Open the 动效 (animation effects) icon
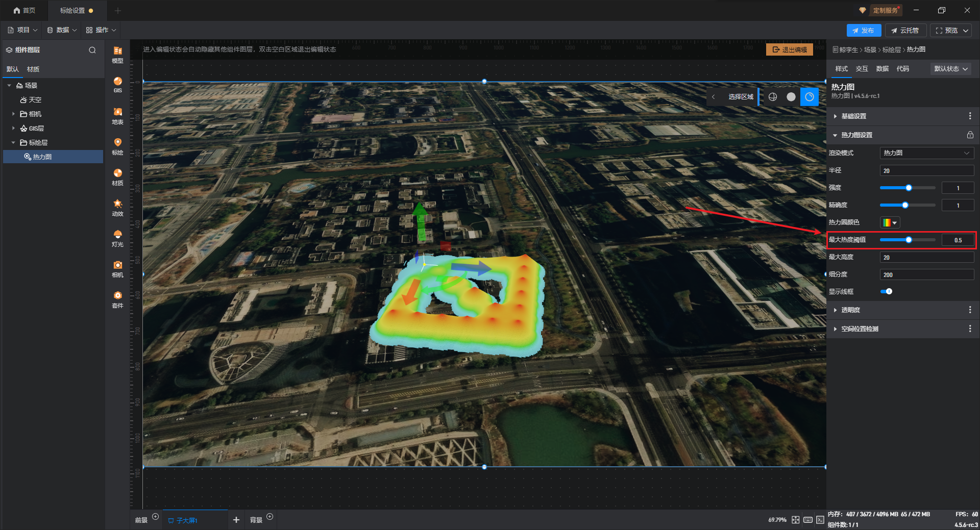 (x=117, y=208)
